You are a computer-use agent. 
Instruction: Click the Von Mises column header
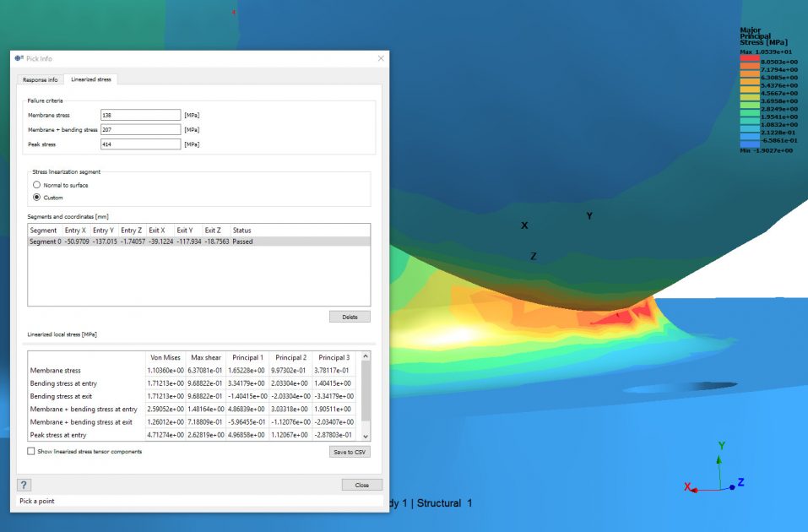[x=165, y=357]
